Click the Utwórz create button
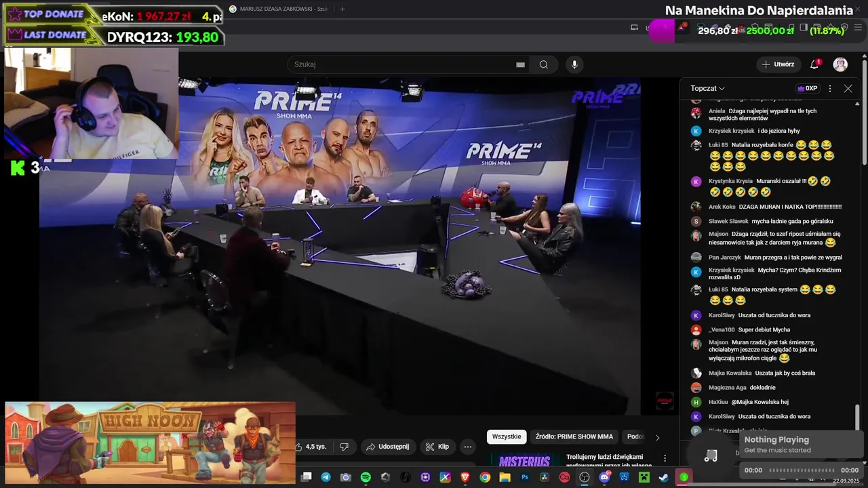 (x=778, y=64)
